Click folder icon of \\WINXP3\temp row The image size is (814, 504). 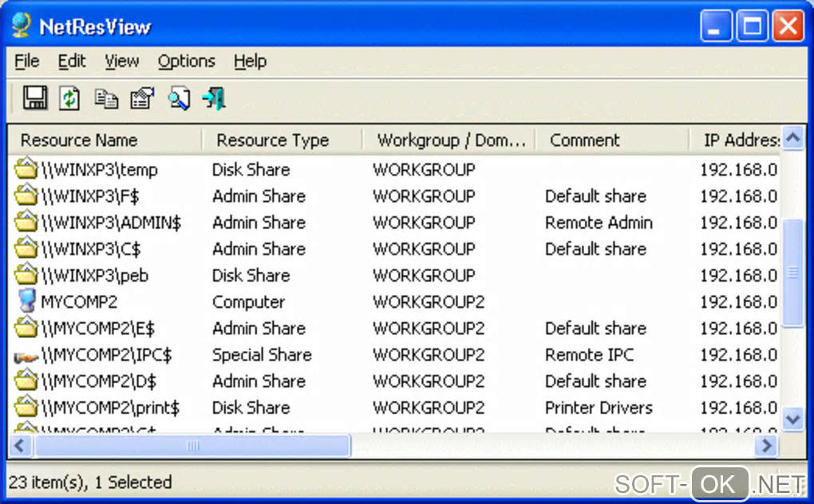tap(26, 168)
